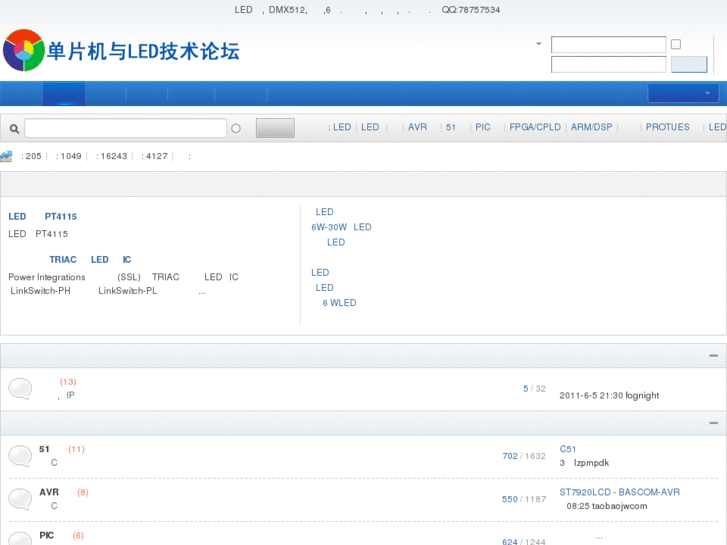
Task: Select the radio button beside search box
Action: pos(236,128)
